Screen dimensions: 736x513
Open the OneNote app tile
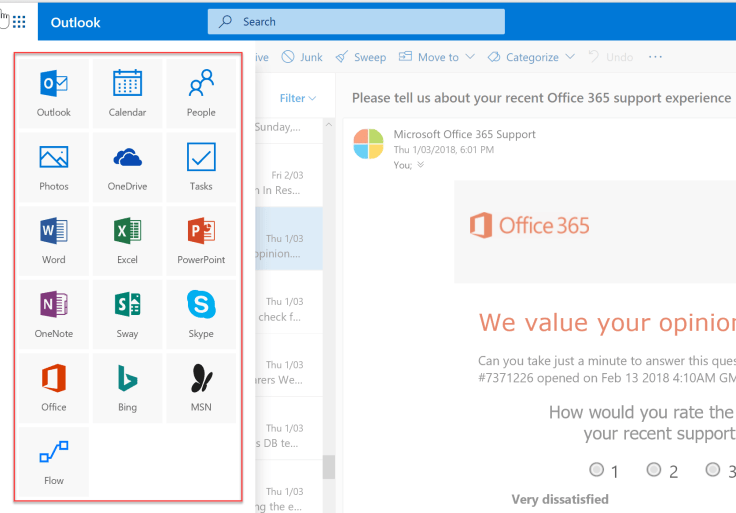pos(54,314)
